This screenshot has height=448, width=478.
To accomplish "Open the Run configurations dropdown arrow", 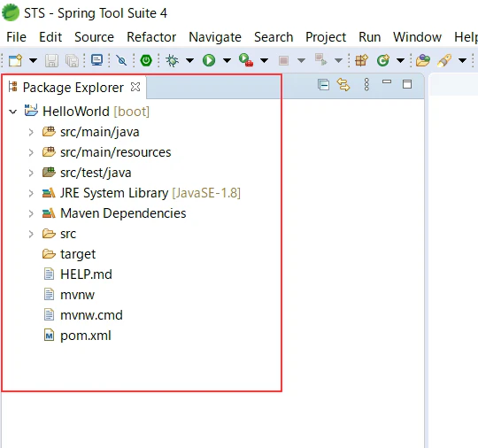I will coord(227,60).
